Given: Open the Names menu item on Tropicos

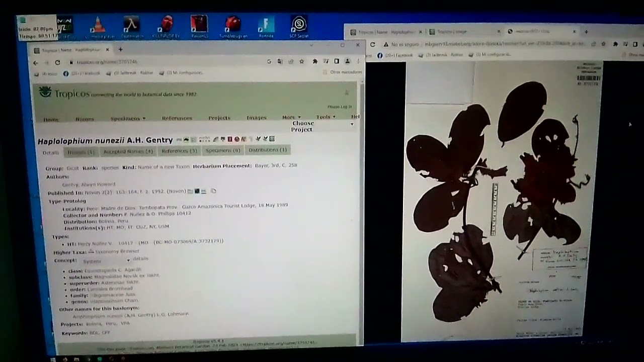Looking at the screenshot, I should point(85,119).
